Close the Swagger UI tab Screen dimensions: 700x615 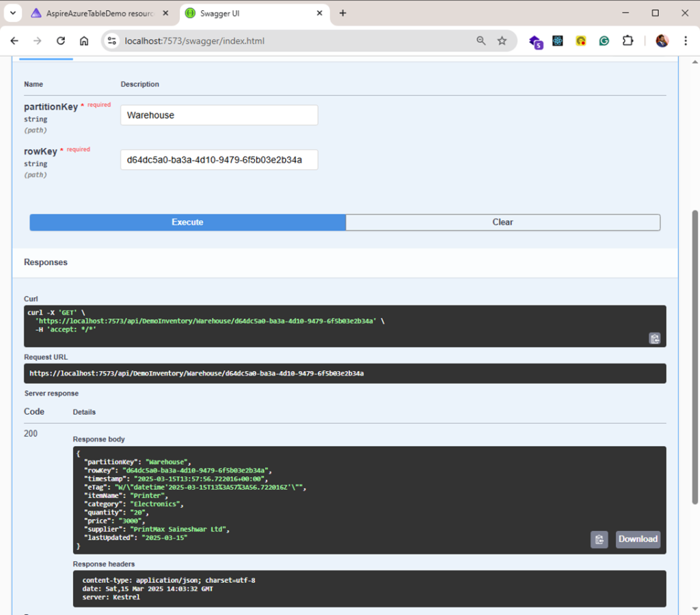tap(319, 13)
